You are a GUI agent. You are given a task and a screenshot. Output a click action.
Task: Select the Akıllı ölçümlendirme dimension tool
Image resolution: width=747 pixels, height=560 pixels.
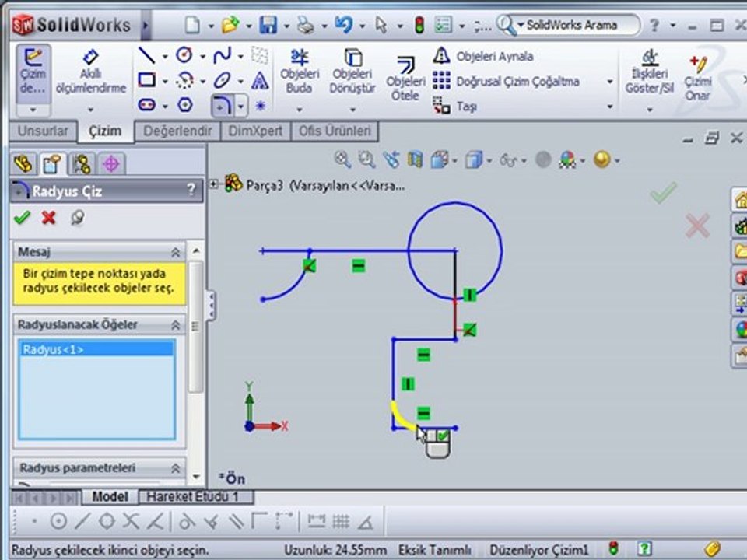click(x=90, y=72)
